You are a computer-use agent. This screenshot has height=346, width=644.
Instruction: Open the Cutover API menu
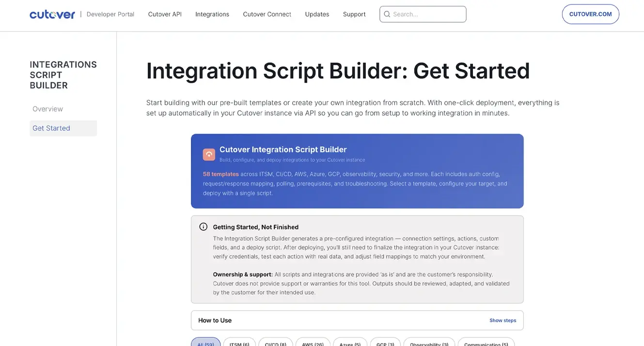[x=165, y=14]
